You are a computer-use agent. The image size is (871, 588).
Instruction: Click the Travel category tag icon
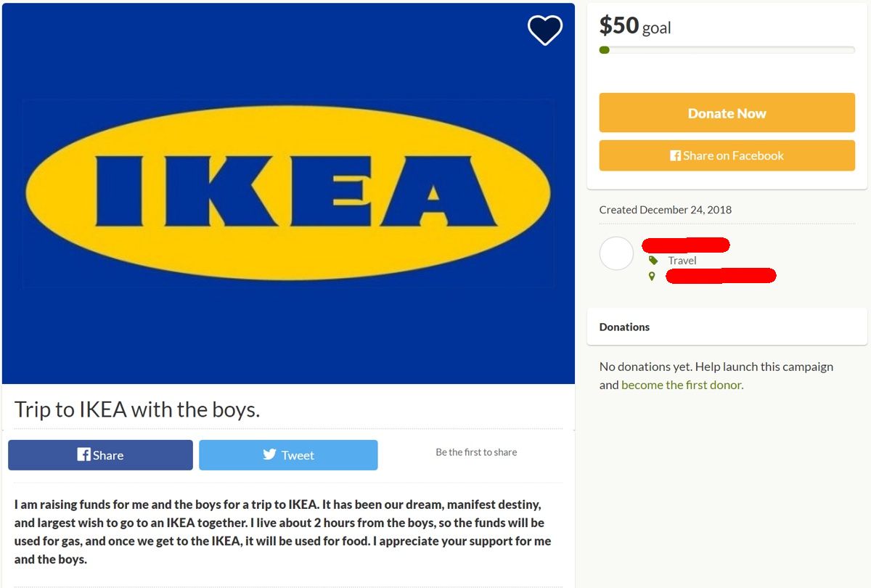click(653, 260)
